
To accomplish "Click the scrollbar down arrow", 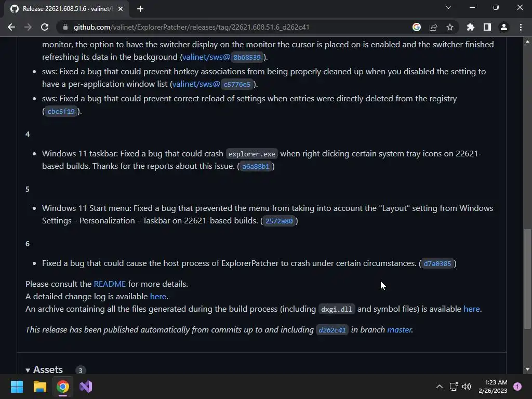I will [527, 369].
